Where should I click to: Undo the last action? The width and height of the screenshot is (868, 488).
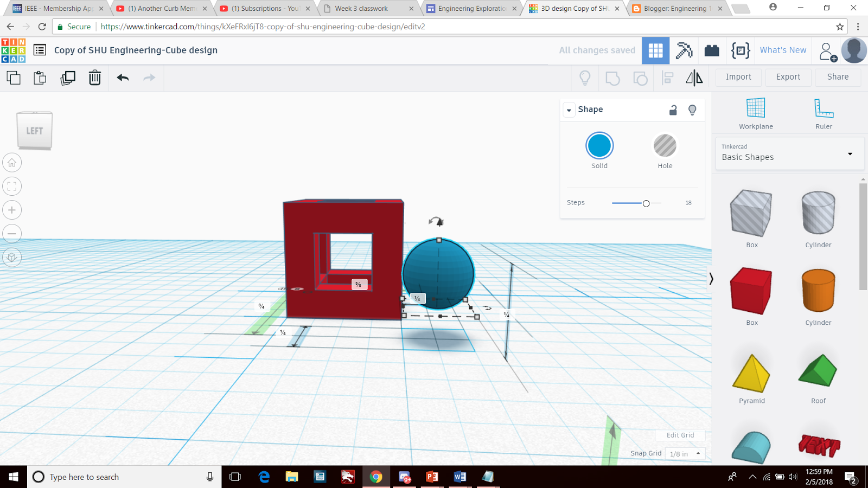[123, 78]
